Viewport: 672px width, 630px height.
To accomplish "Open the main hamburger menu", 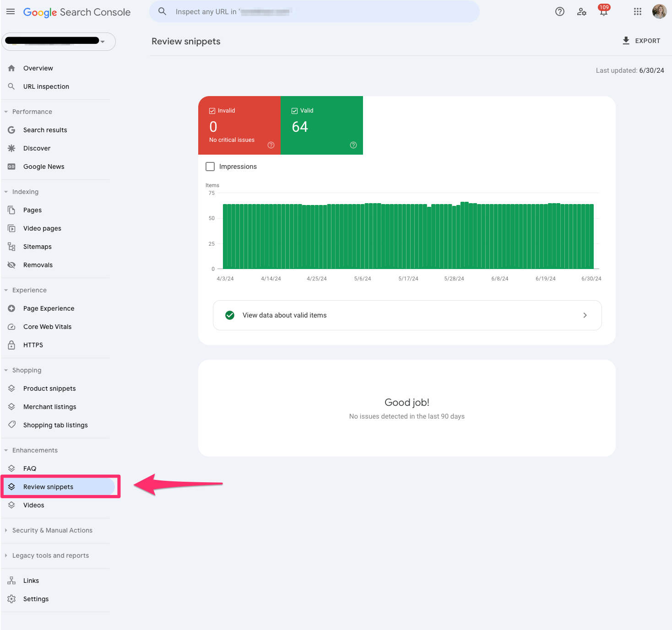I will coord(11,12).
